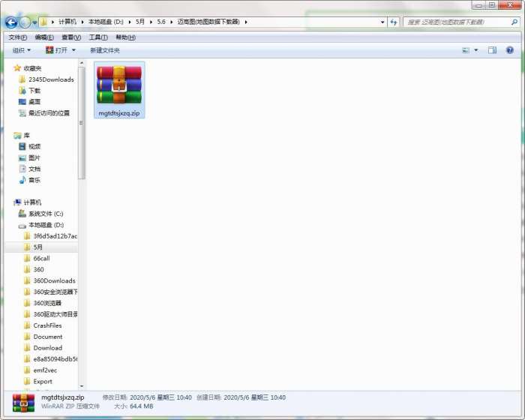This screenshot has width=525, height=420.
Task: Open 最近访问的位置 in favorites
Action: coord(49,112)
